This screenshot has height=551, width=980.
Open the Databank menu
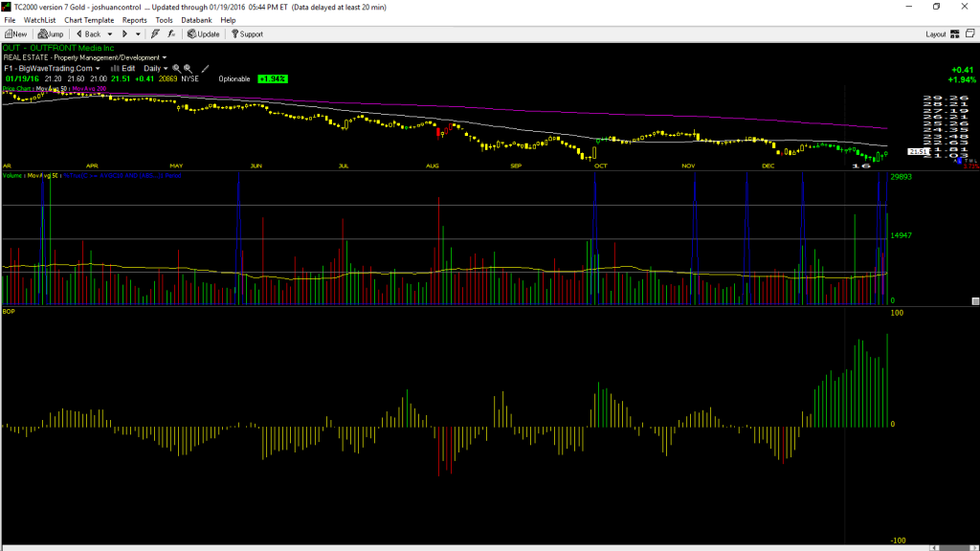[196, 20]
